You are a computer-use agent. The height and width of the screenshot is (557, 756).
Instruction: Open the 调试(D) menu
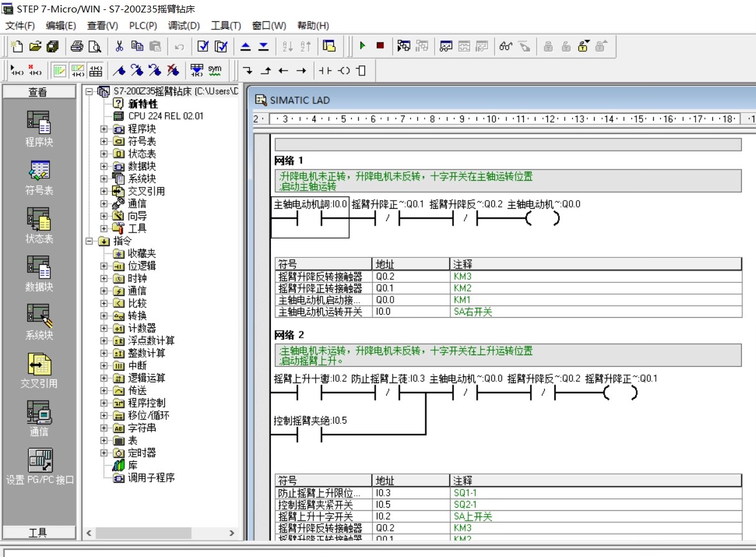pos(184,26)
